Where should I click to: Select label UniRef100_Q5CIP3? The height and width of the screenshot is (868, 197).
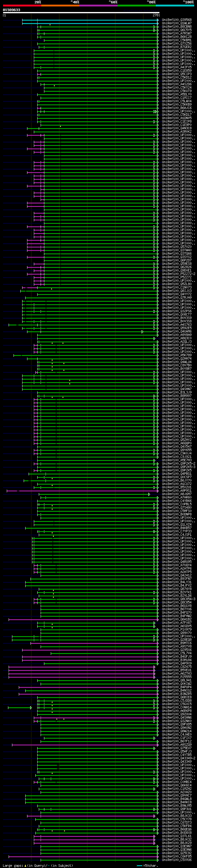coord(177,74)
